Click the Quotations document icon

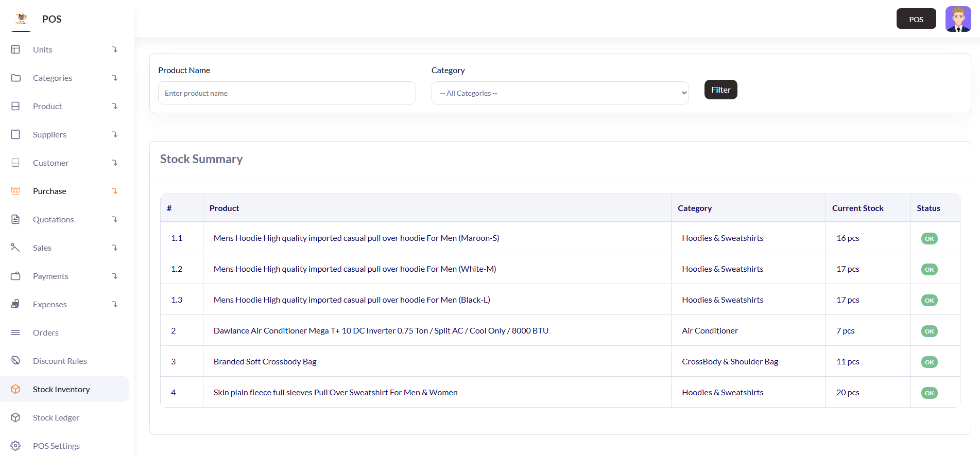tap(15, 219)
